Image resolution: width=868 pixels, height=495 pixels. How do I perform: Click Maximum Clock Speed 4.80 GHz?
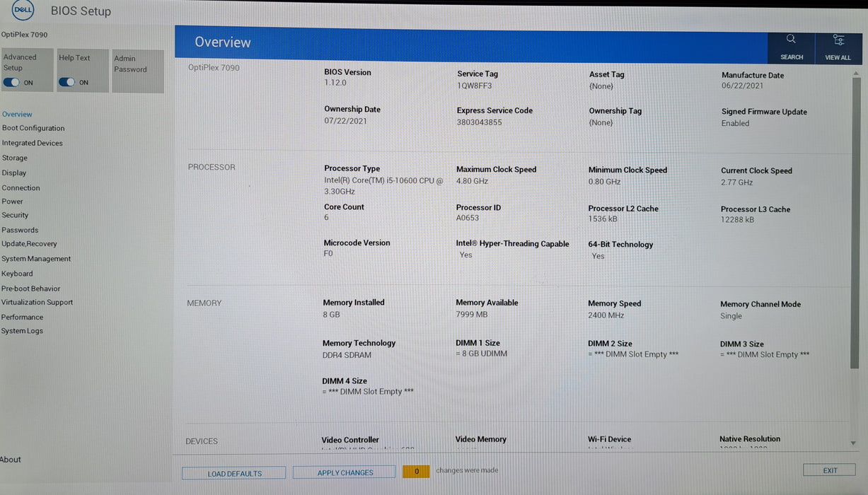click(x=473, y=181)
